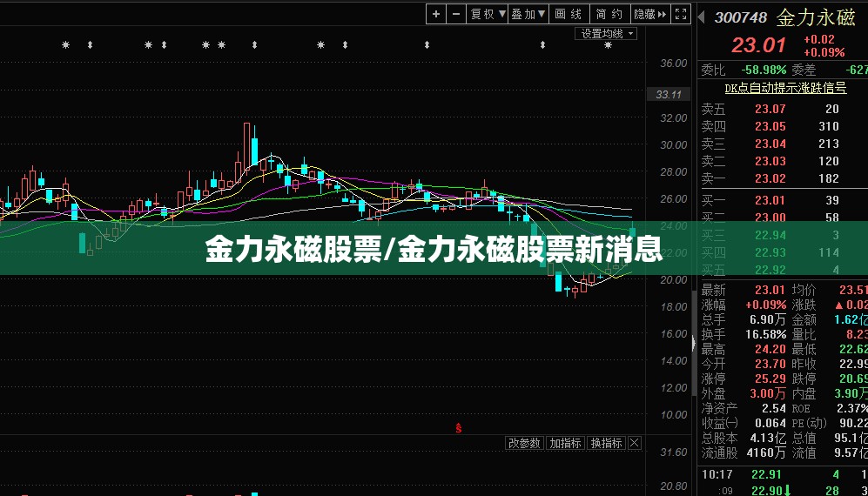The height and width of the screenshot is (496, 868).
Task: Click the 流通股 value 4160万
Action: click(766, 452)
